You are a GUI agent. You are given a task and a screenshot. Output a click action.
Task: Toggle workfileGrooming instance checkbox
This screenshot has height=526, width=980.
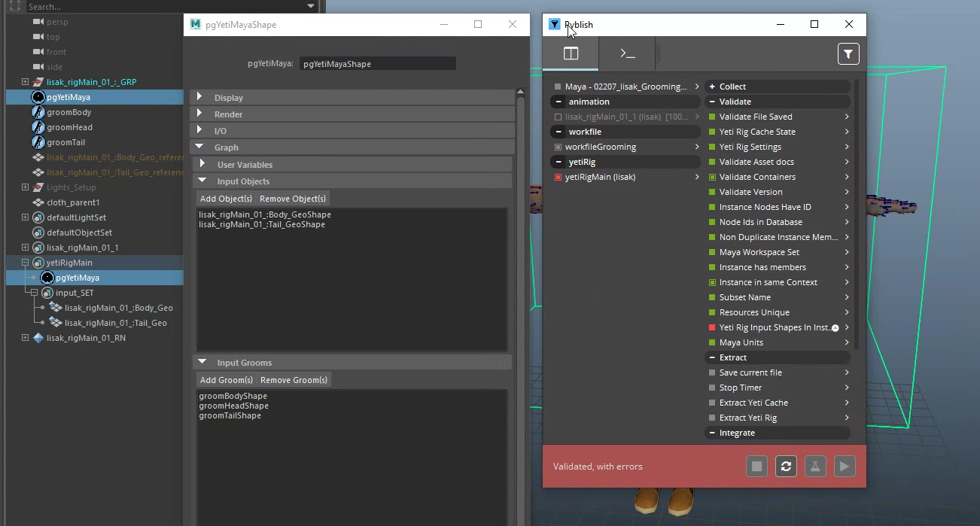pos(558,147)
